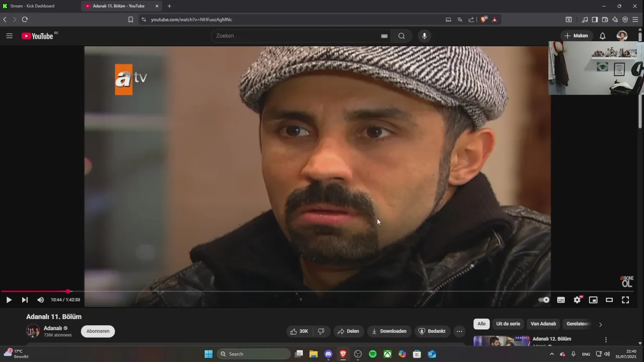Open options menu for Adanalı 12. Bölüm

coord(606,340)
